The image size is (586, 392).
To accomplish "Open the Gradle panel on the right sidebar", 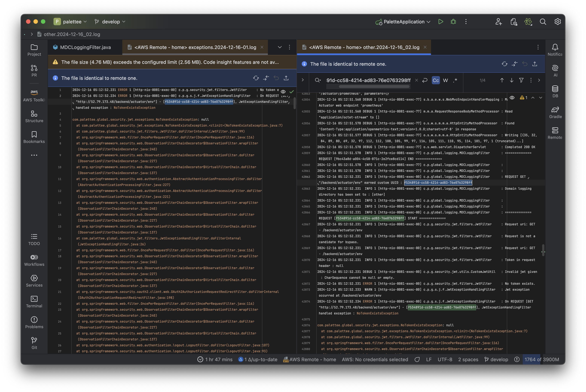I will [555, 112].
